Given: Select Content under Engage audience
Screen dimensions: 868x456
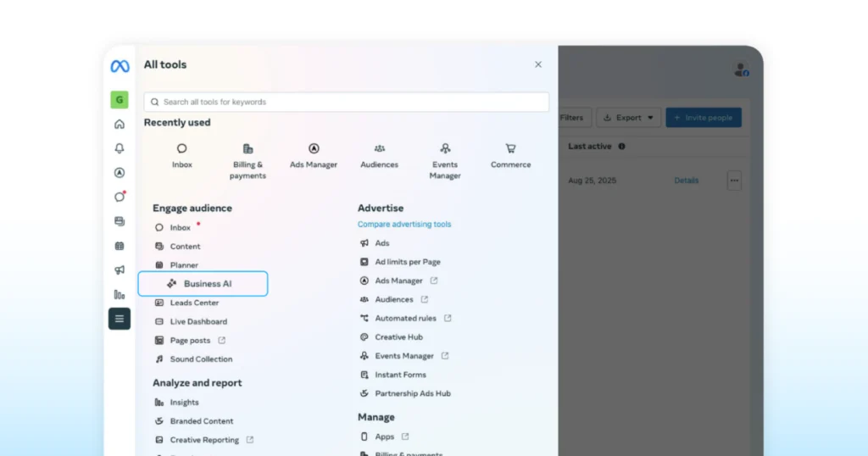Looking at the screenshot, I should 185,247.
